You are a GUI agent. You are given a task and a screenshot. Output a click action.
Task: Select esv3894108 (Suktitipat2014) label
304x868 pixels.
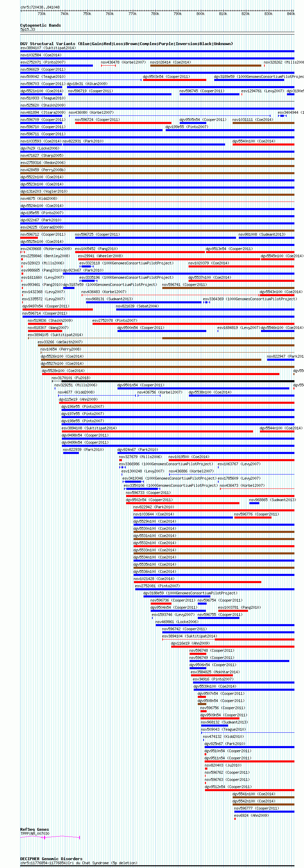click(x=89, y=428)
